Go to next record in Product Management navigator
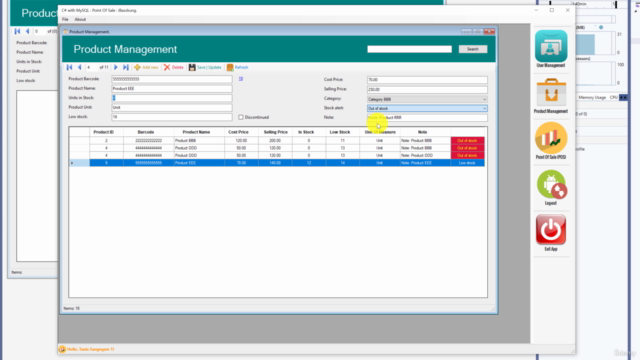640x360 pixels. pyautogui.click(x=116, y=67)
